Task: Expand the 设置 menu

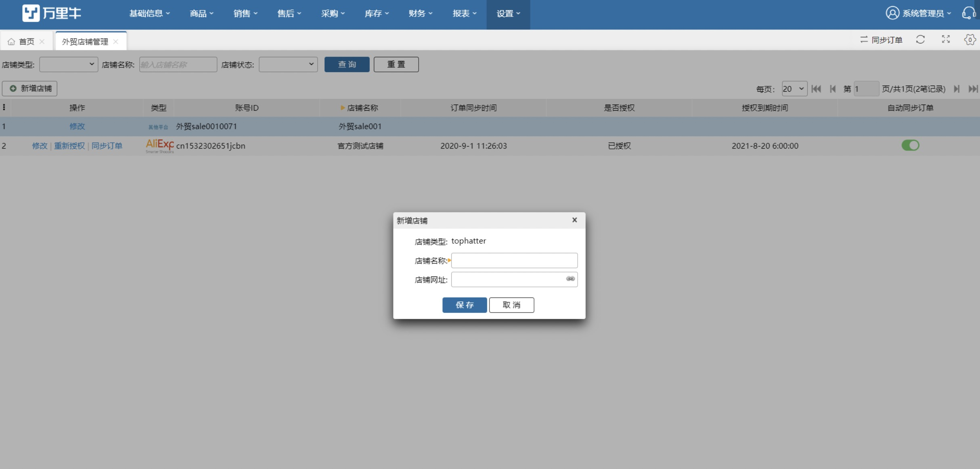Action: point(508,14)
